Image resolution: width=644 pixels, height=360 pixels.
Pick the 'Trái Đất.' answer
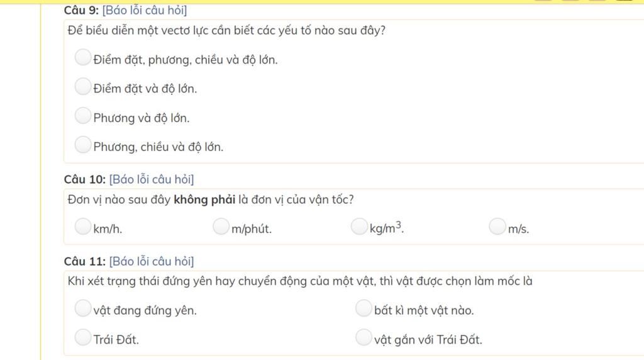(82, 337)
